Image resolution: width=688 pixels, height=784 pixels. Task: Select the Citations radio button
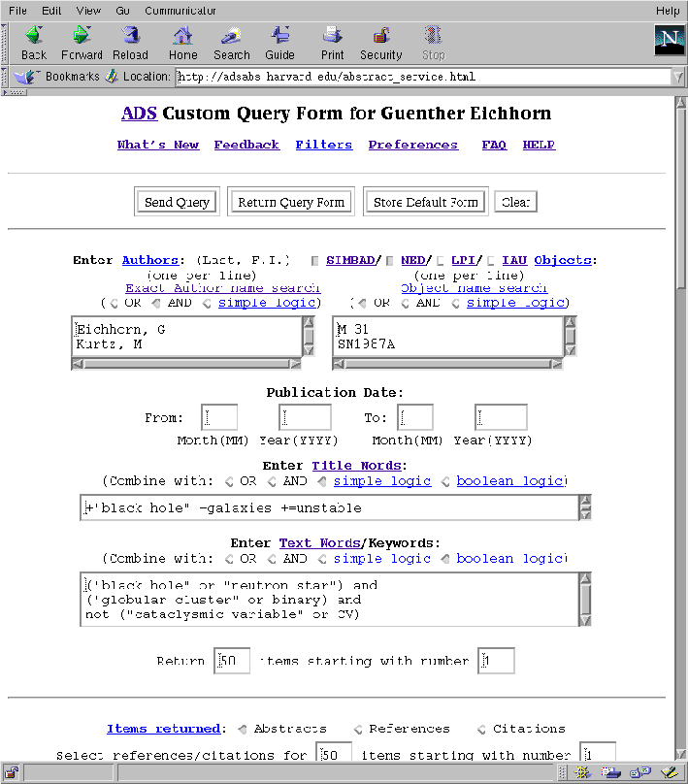click(481, 730)
